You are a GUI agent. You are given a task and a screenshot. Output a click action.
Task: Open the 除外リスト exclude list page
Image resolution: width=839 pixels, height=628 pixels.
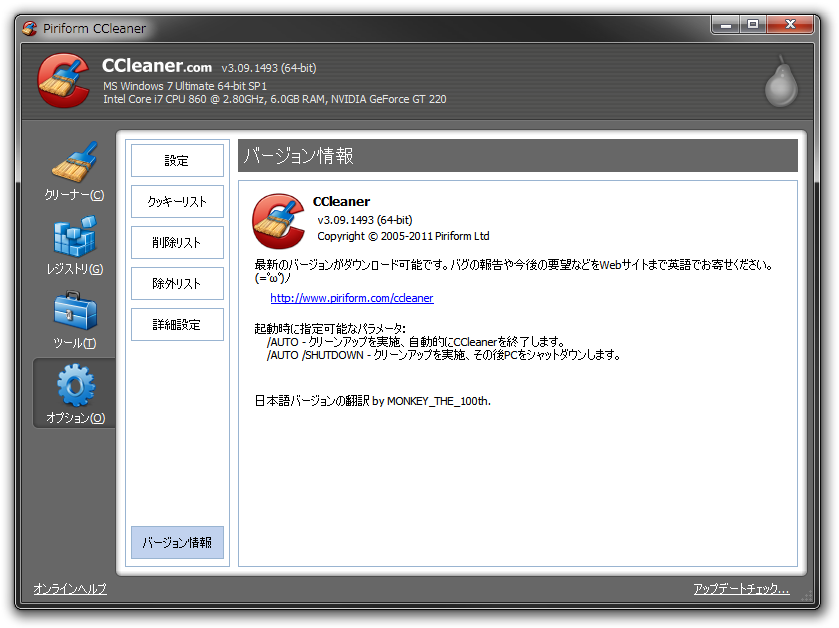pos(177,284)
